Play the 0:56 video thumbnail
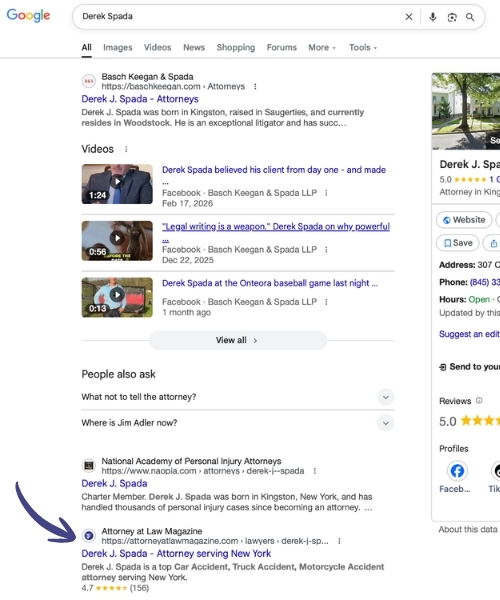The image size is (500, 600). 117,241
